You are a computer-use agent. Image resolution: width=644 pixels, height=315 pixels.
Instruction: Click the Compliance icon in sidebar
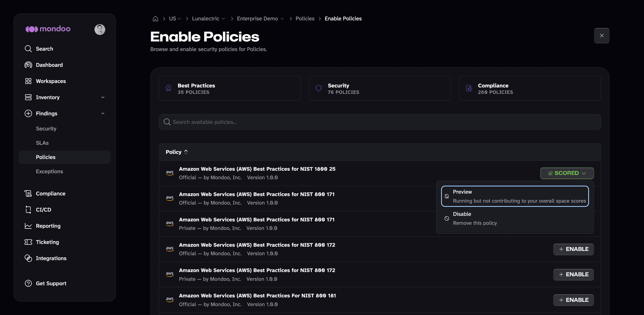coord(28,194)
